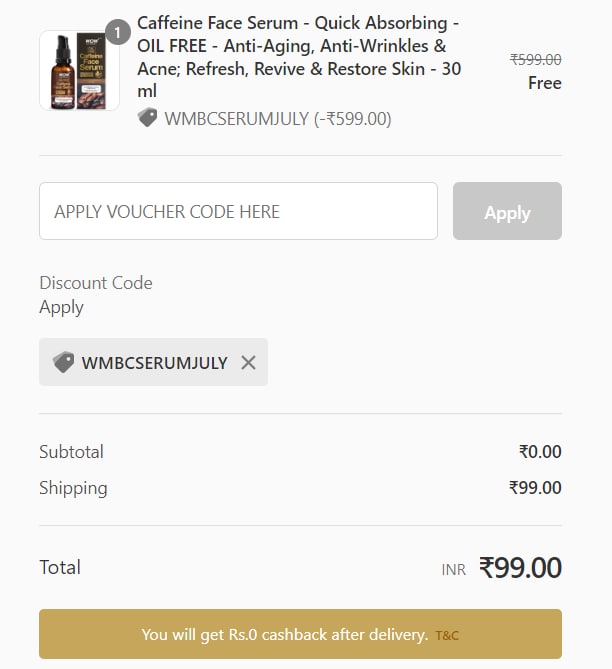Remove the WMBCSERUMJULY discount code chip
This screenshot has height=669, width=612.
[x=248, y=363]
